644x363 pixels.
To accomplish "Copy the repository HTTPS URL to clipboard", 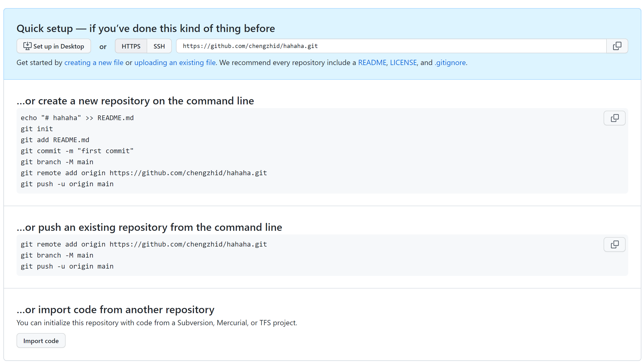I will (617, 46).
